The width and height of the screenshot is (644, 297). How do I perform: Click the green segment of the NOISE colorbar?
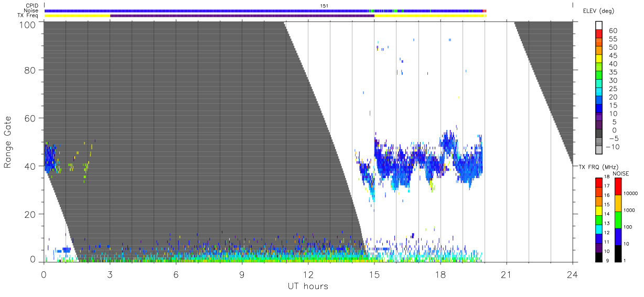618,219
